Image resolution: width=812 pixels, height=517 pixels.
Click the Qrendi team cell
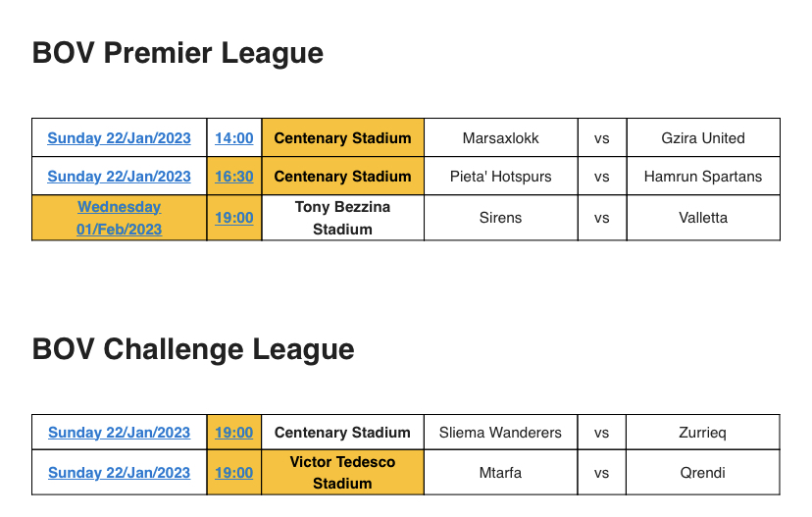[x=703, y=473]
